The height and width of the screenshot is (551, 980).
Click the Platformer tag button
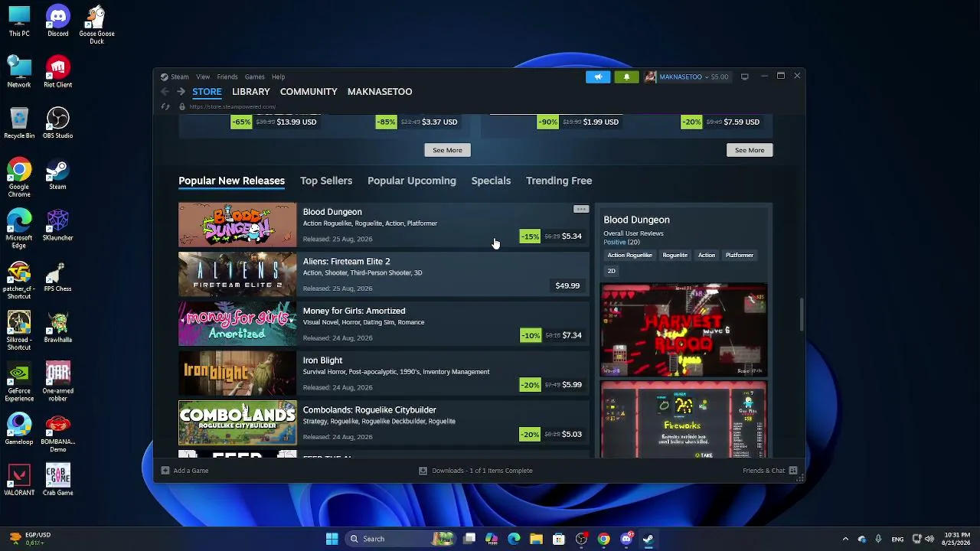(740, 256)
